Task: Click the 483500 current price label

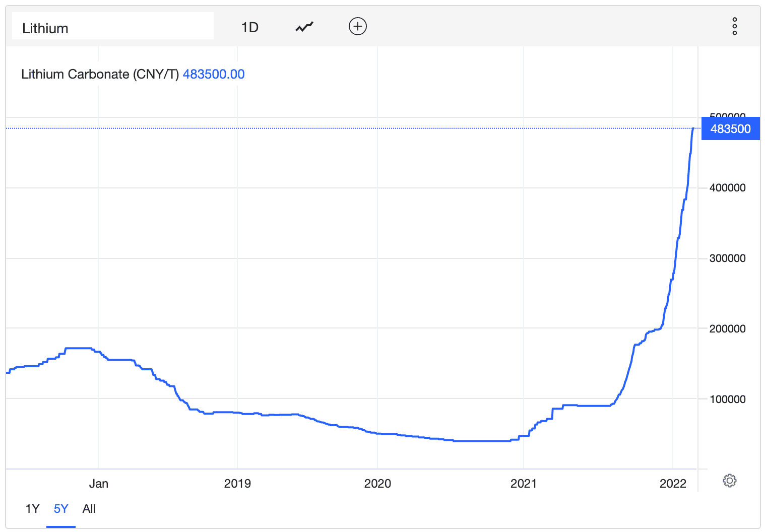Action: click(x=730, y=128)
